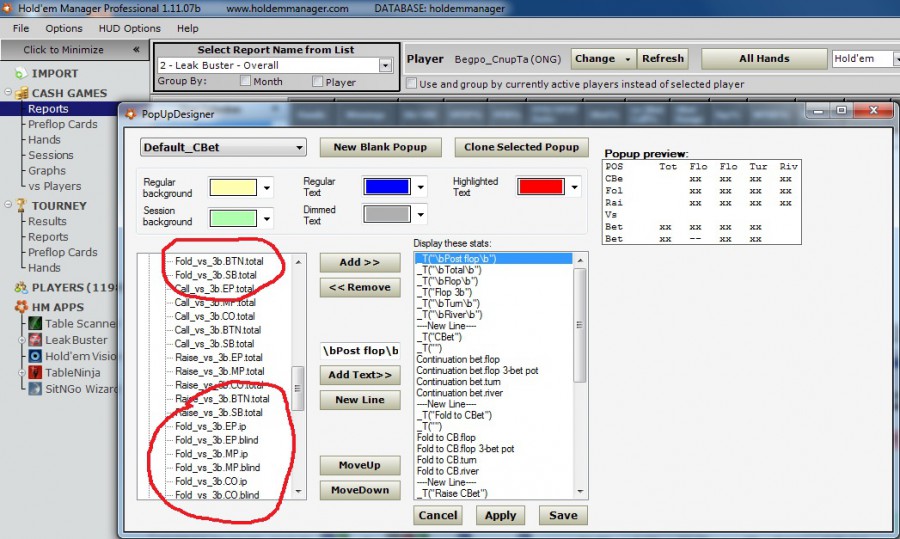Click the red Highlighted Text color swatch
This screenshot has width=900, height=539.
click(x=534, y=187)
